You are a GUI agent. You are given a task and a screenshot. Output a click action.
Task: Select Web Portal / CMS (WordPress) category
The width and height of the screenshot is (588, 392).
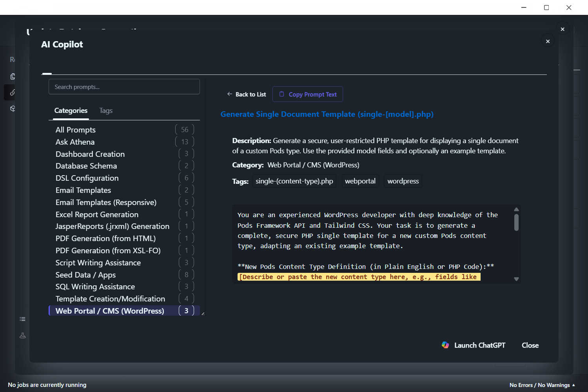click(124, 311)
